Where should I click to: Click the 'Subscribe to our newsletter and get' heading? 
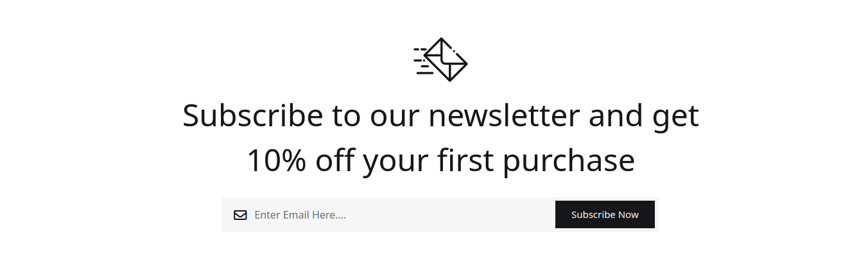pos(440,116)
